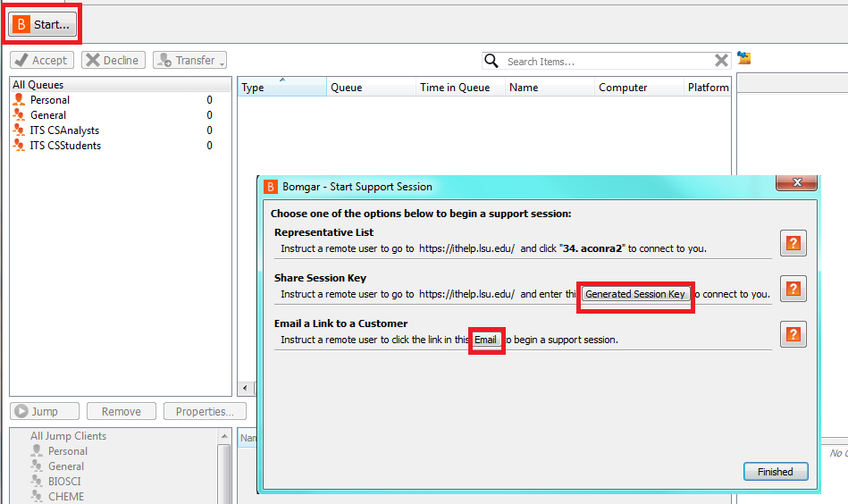Clear the search with the X icon

pos(721,61)
